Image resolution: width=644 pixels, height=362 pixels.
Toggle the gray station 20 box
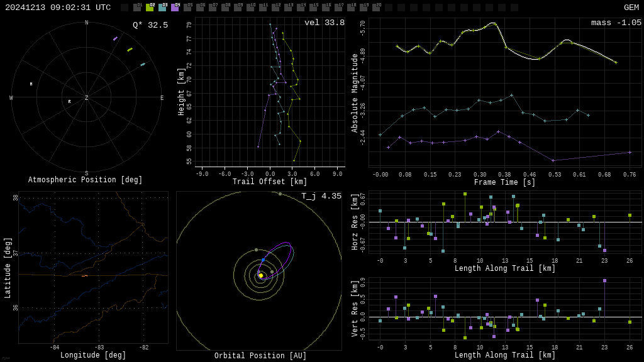point(376,8)
